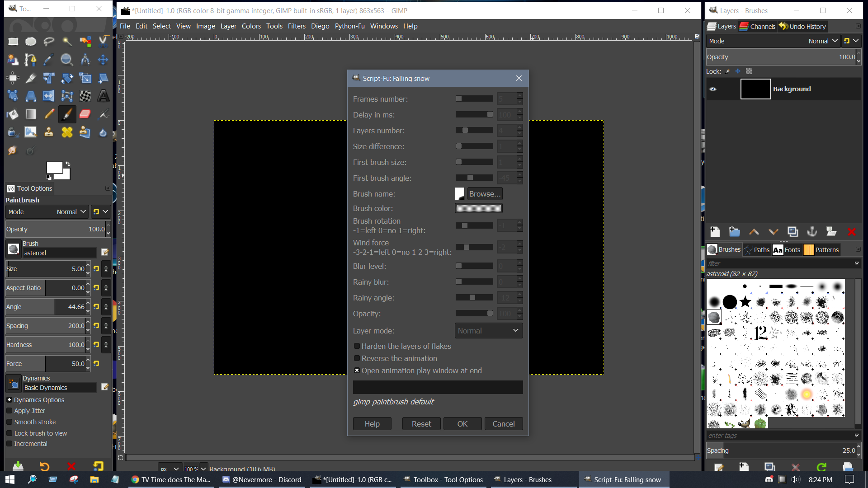Toggle the lock pixels brush icon

tap(727, 71)
